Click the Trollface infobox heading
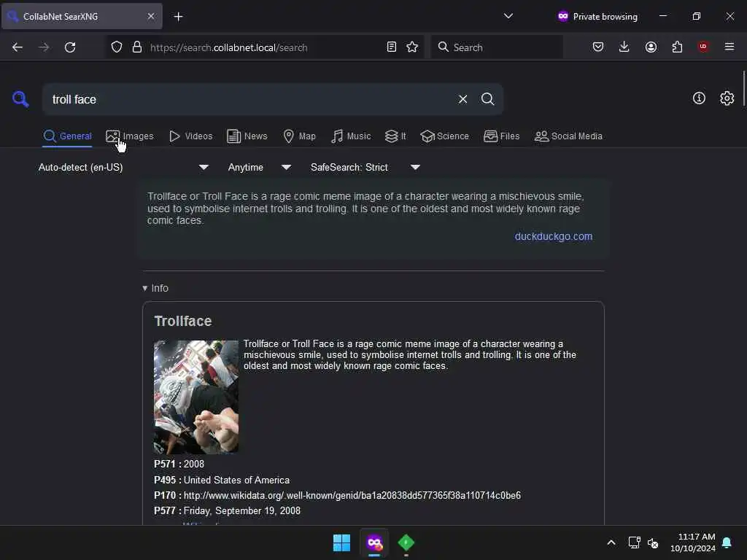 [x=183, y=321]
